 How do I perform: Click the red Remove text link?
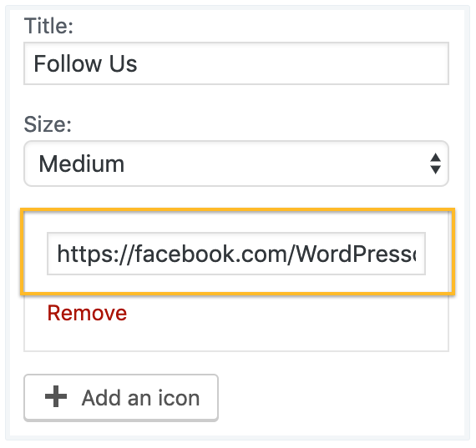click(87, 313)
